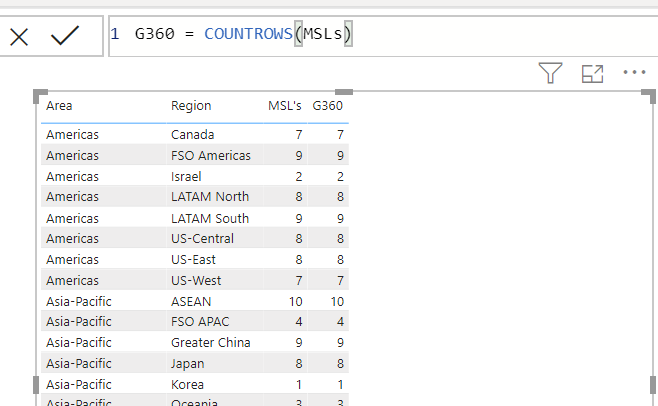Sort by the G360 column header
This screenshot has width=658, height=406.
(x=328, y=105)
